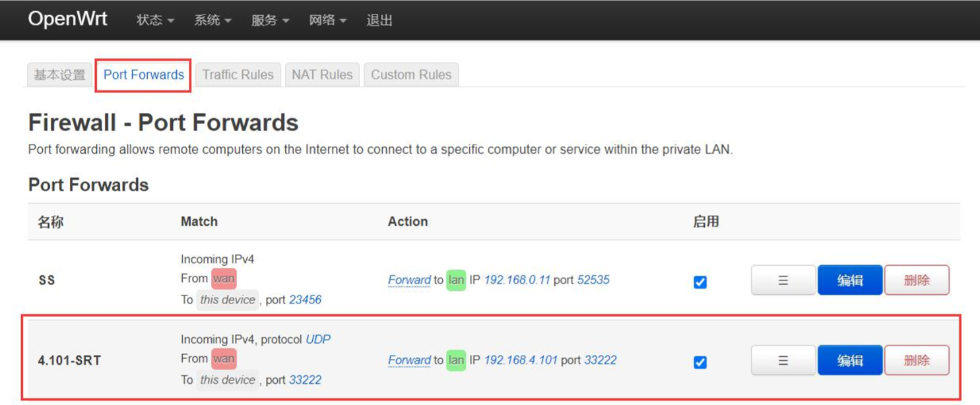Click the OpenWrt brand logo link
The height and width of the screenshot is (405, 980).
tap(67, 19)
